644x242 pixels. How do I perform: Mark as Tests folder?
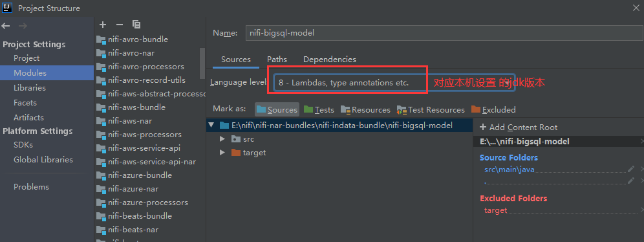(319, 110)
